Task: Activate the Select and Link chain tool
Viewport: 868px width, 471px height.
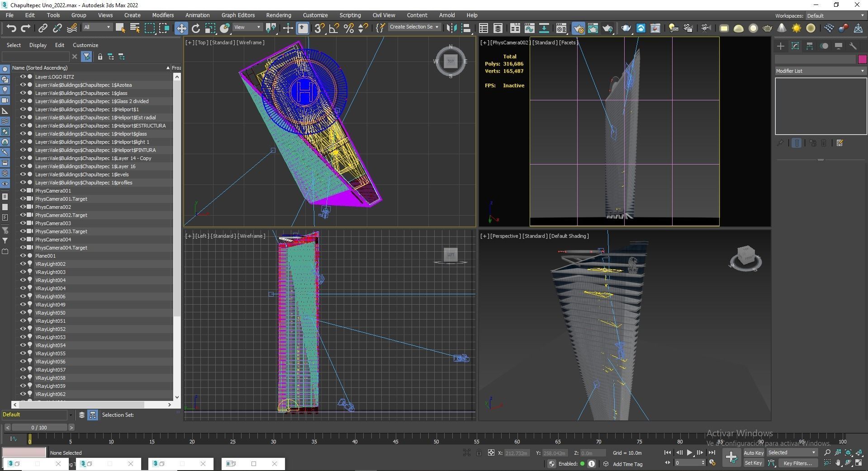Action: tap(43, 28)
